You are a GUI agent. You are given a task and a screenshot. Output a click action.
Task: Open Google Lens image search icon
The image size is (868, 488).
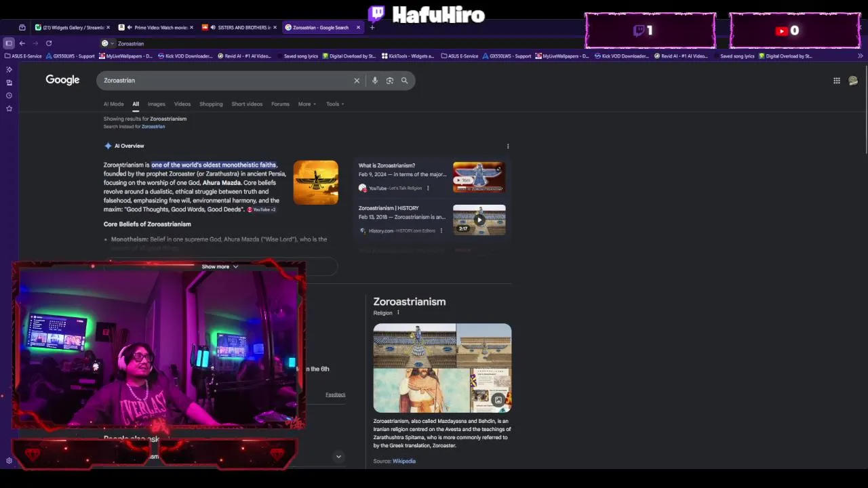(390, 81)
